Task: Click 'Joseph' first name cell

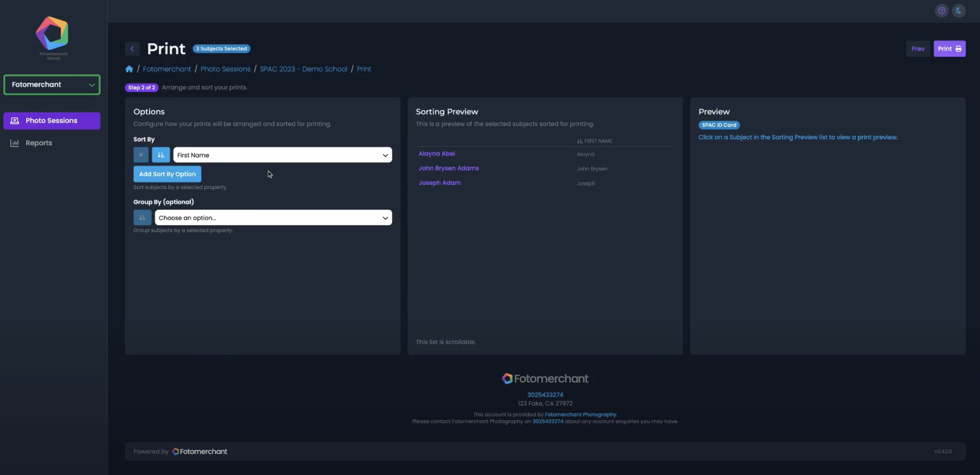Action: coord(586,183)
